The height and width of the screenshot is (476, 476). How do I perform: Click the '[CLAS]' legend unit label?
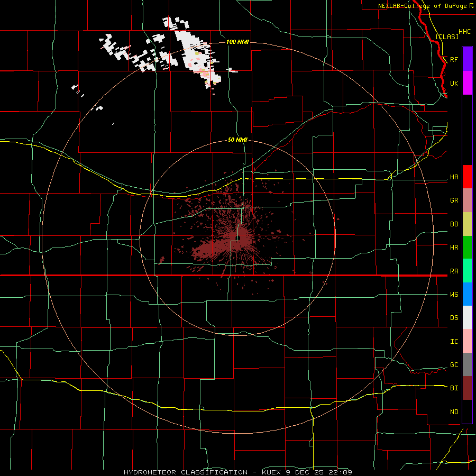(x=447, y=36)
